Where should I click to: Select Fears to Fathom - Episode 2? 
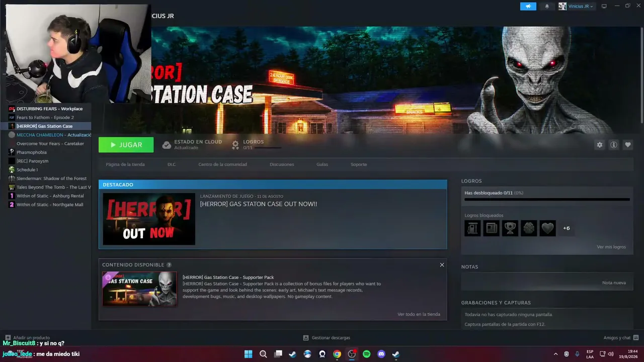pos(45,117)
